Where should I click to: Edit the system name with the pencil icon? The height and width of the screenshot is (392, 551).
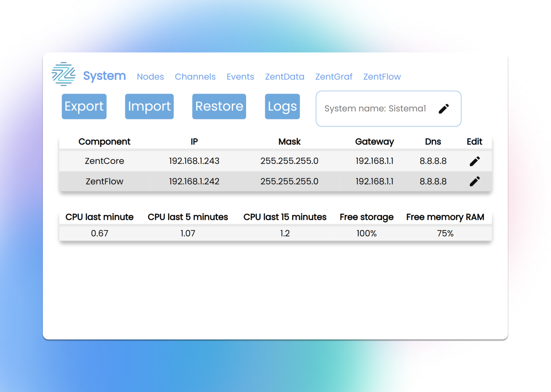444,109
